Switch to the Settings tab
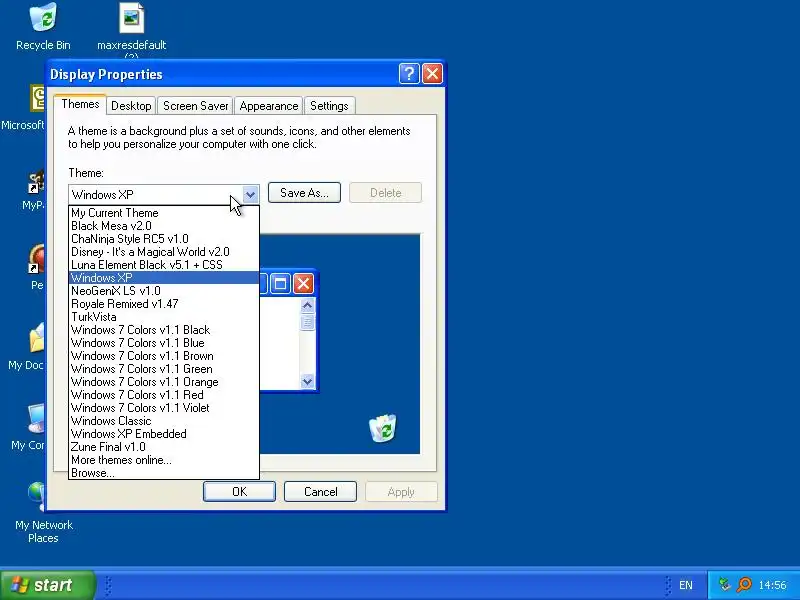The height and width of the screenshot is (600, 800). point(329,106)
